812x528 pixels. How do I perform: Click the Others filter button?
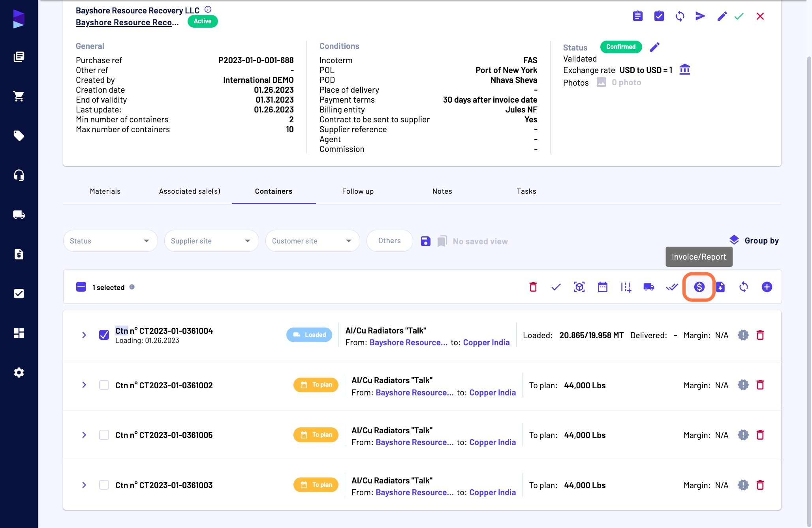(x=389, y=241)
